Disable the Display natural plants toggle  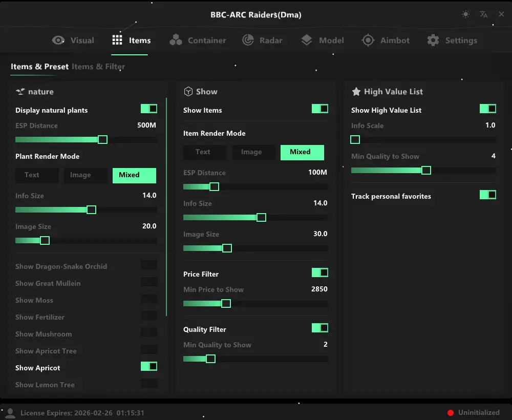pyautogui.click(x=149, y=109)
